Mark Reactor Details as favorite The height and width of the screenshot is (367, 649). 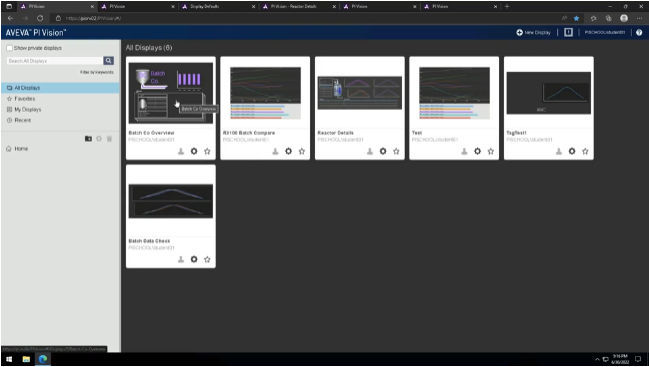(396, 151)
